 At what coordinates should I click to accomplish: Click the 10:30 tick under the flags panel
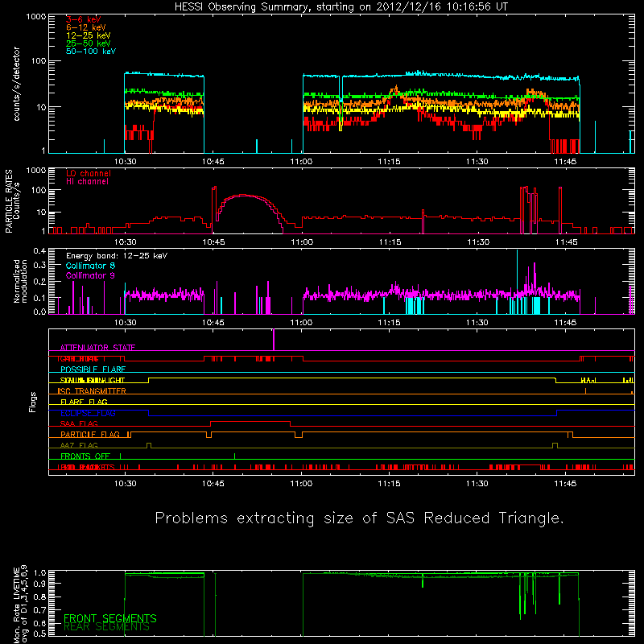(126, 484)
